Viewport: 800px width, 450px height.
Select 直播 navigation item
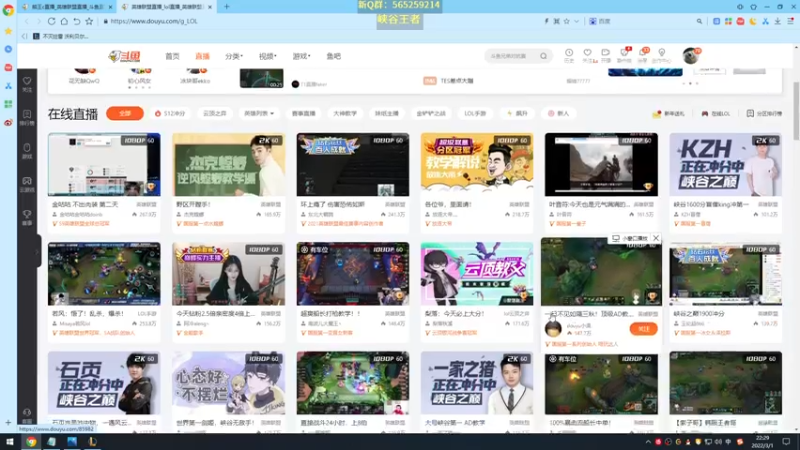203,56
